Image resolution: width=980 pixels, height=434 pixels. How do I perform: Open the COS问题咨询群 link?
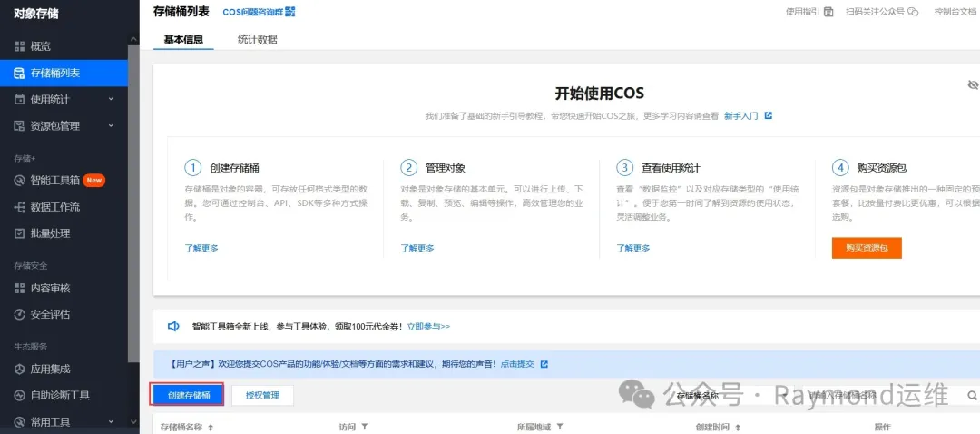click(252, 11)
